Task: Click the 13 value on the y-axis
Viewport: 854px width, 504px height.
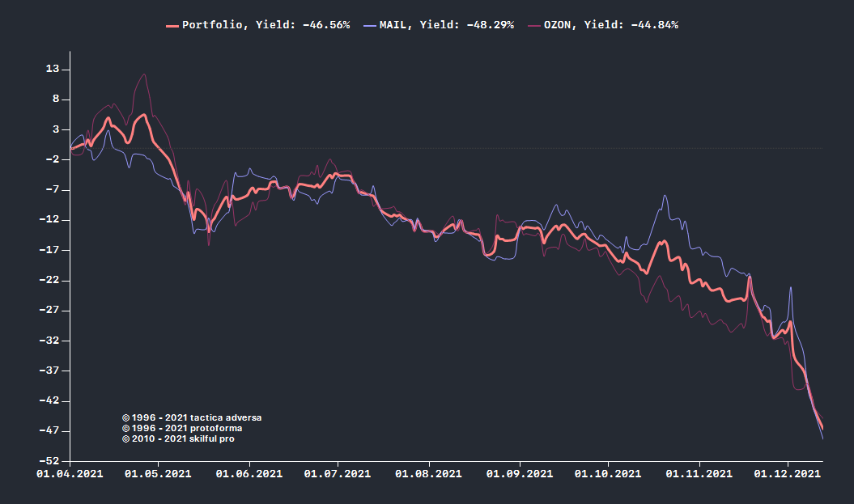Action: pos(53,70)
